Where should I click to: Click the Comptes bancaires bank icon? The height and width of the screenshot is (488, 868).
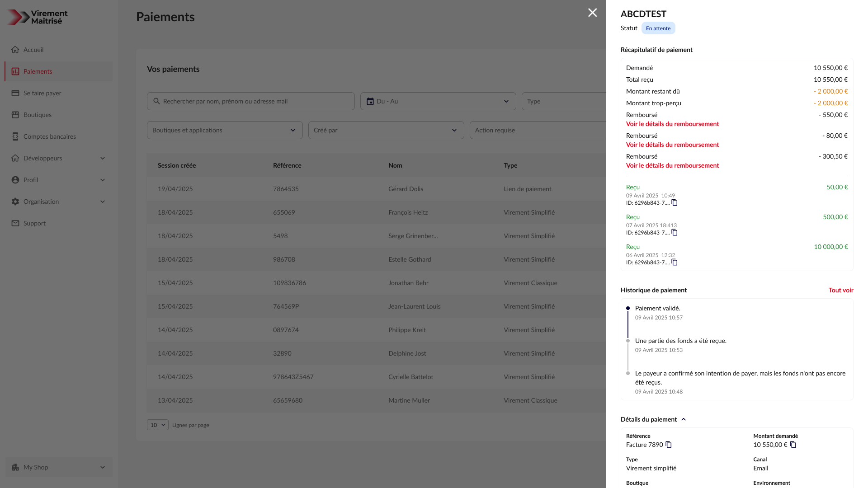[16, 136]
